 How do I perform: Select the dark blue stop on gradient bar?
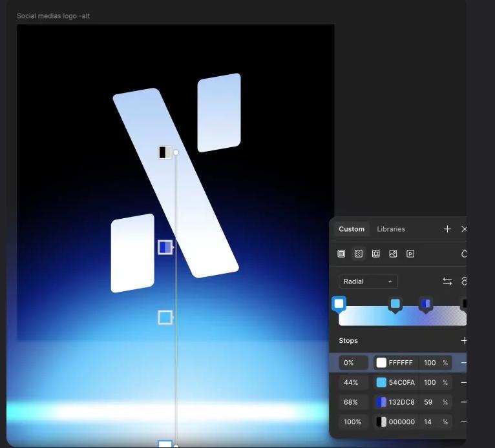[x=426, y=304]
